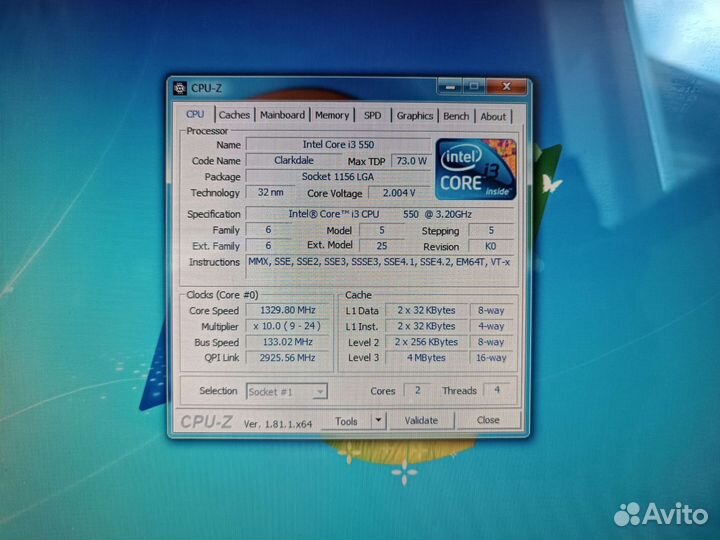Click the Revision value 'K0'

coord(491,246)
